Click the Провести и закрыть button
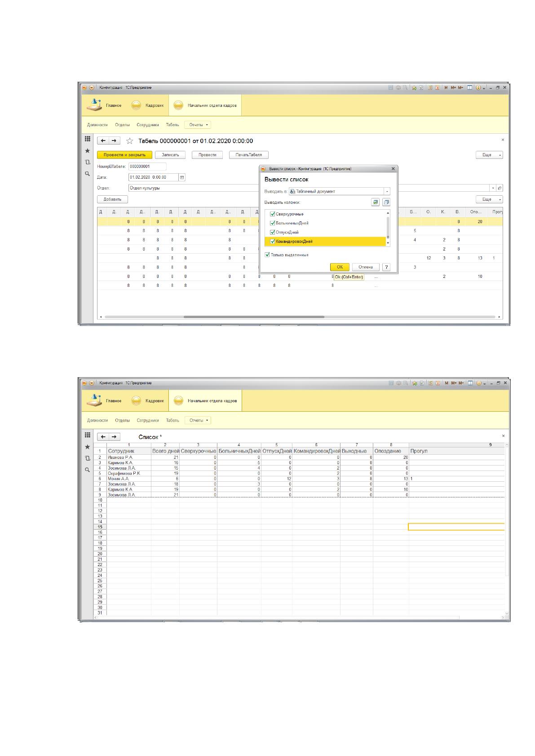Image resolution: width=535 pixels, height=756 pixels. click(124, 155)
